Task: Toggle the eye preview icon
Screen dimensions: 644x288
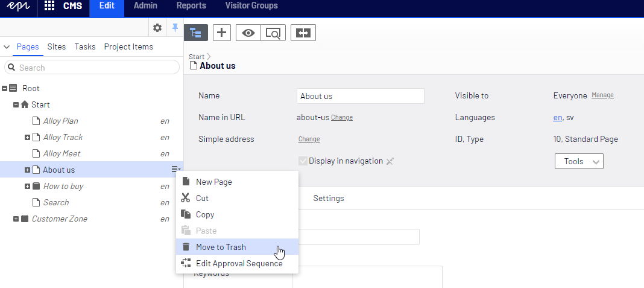Action: [248, 33]
